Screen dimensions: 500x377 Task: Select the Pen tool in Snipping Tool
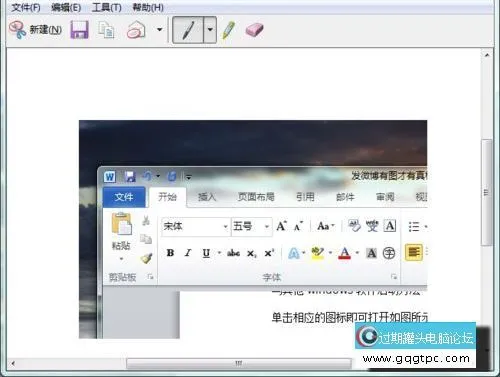coord(188,30)
